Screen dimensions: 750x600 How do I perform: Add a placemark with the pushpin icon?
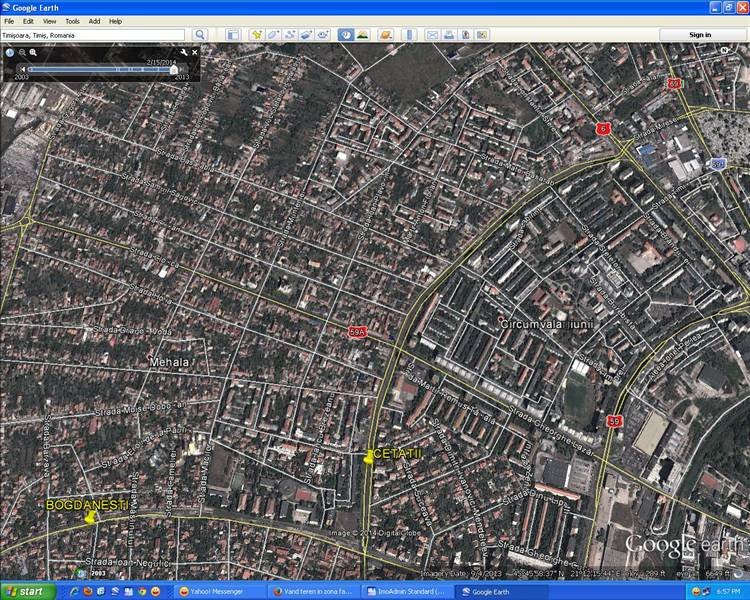(x=256, y=35)
